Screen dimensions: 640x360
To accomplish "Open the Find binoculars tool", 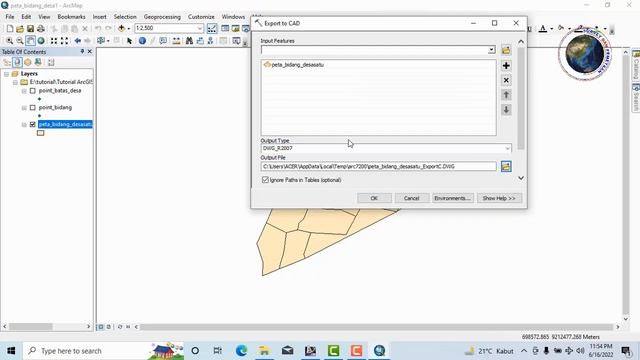I will (x=189, y=41).
